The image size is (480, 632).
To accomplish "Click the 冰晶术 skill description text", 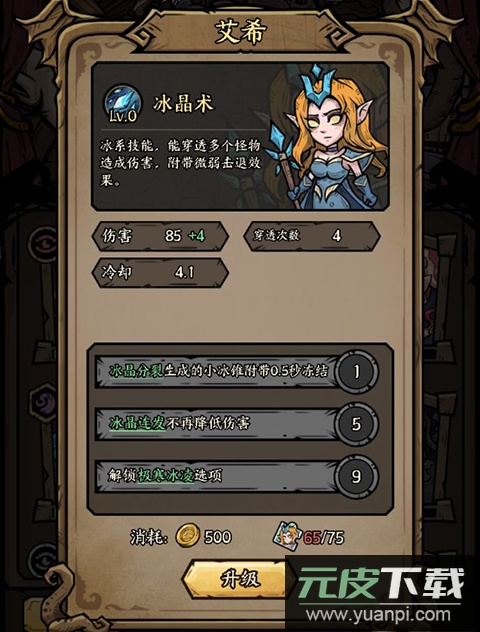I will tap(181, 163).
